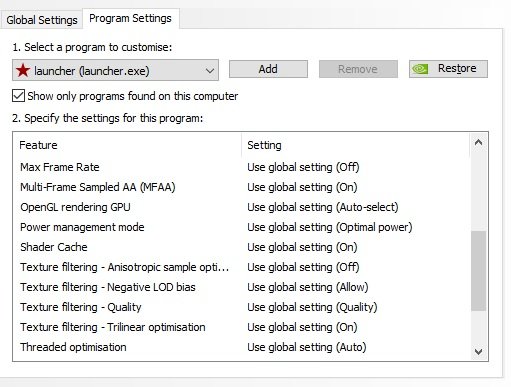Toggle 'Show only programs found on this computer'
The width and height of the screenshot is (511, 387).
(x=18, y=96)
